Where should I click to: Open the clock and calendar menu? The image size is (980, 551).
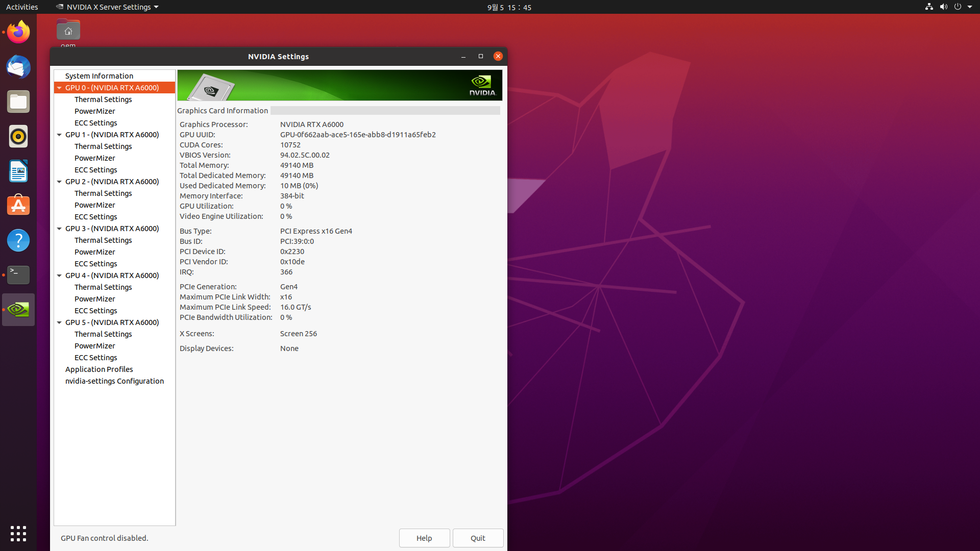click(509, 7)
